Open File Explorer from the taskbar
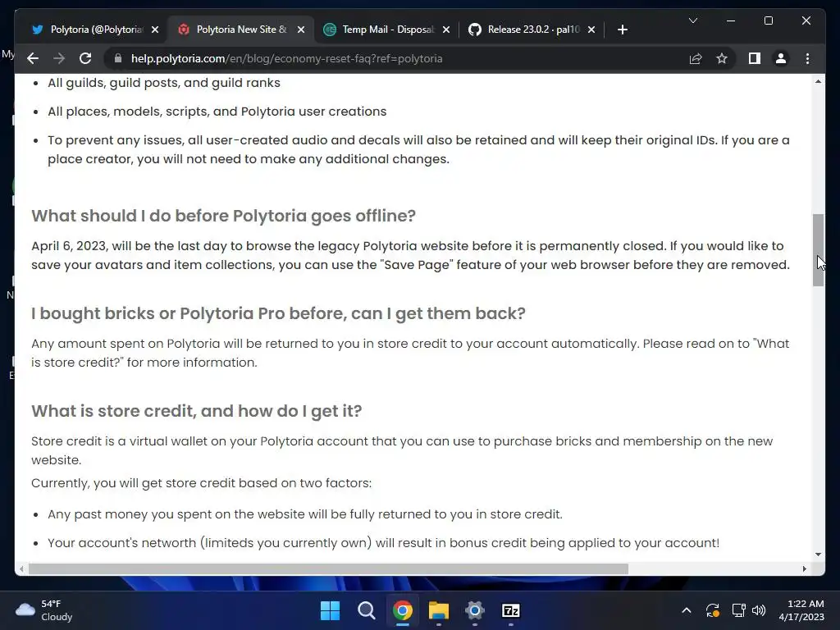Viewport: 840px width, 630px height. click(439, 610)
